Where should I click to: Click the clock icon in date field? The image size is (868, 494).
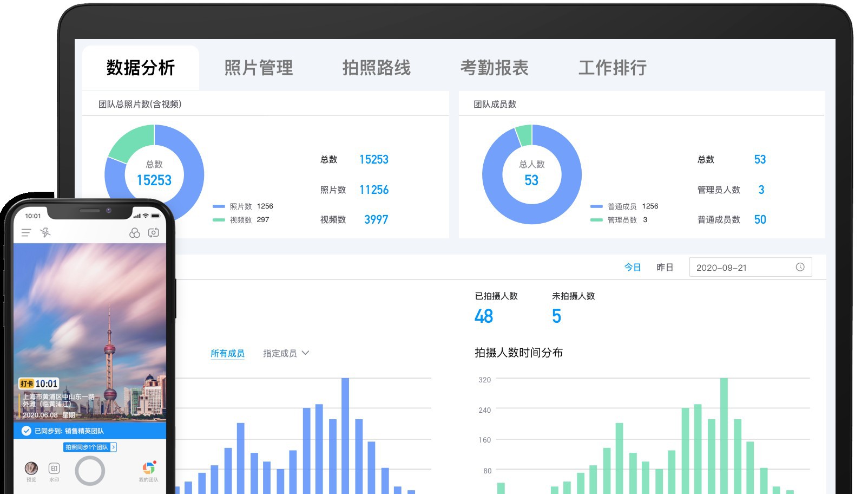[800, 267]
